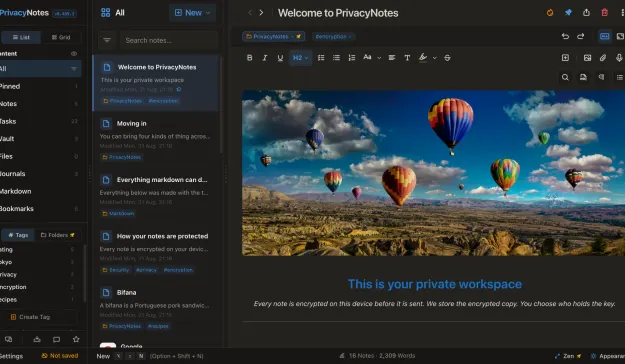This screenshot has width=625, height=364.
Task: Open the Moving in note
Action: [156, 139]
